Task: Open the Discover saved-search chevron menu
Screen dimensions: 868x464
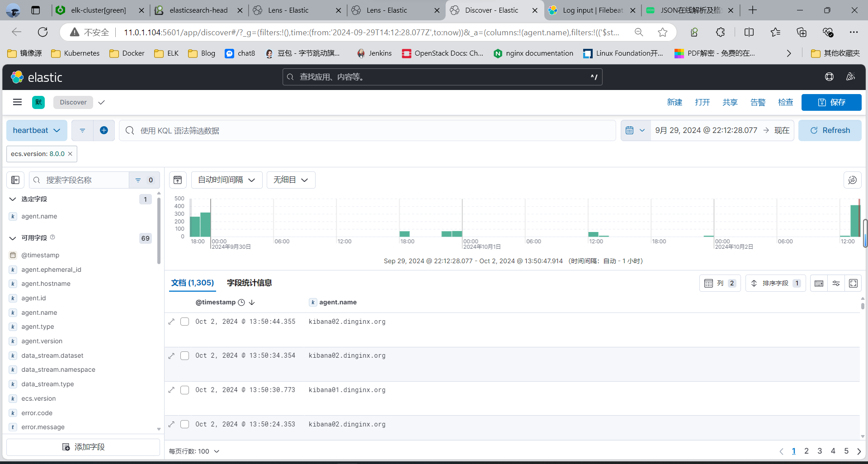Action: coord(102,102)
